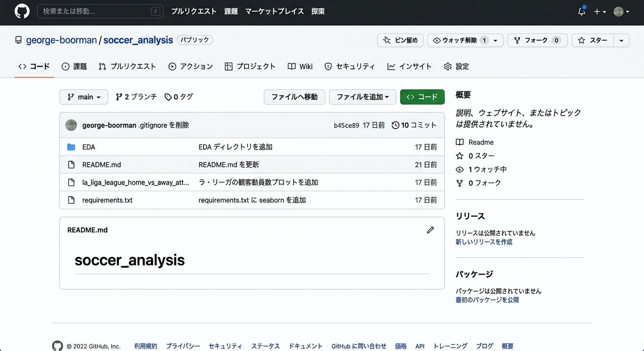The height and width of the screenshot is (351, 644).
Task: Click the GitHub logo in the footer
Action: [x=57, y=346]
